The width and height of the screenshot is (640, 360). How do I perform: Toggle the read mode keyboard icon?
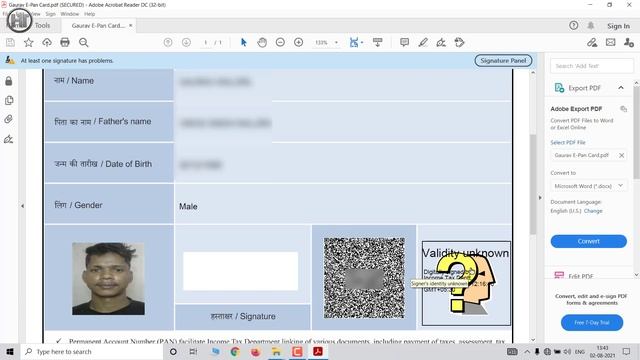point(378,42)
